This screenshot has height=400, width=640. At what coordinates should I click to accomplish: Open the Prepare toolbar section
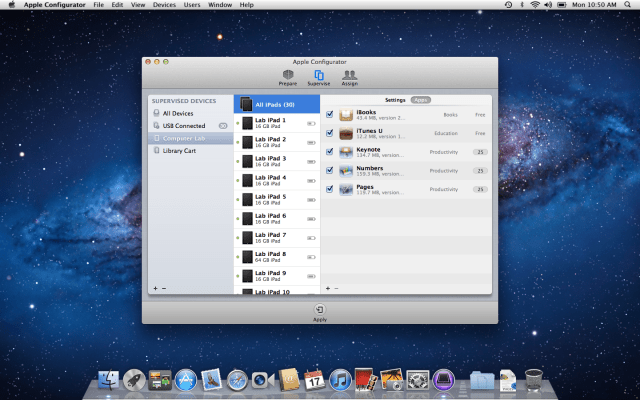pyautogui.click(x=289, y=77)
